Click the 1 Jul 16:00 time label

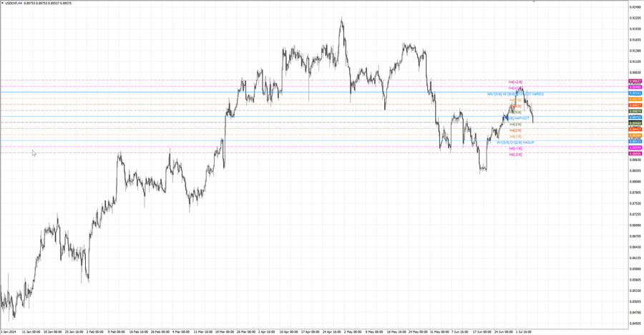point(524,331)
